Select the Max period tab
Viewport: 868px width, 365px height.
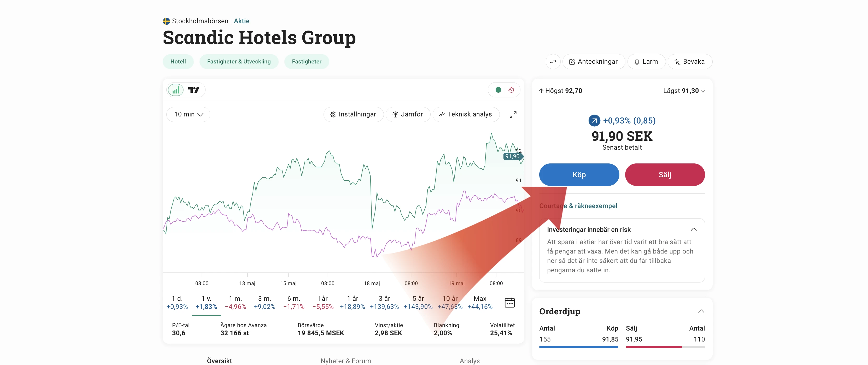click(480, 302)
